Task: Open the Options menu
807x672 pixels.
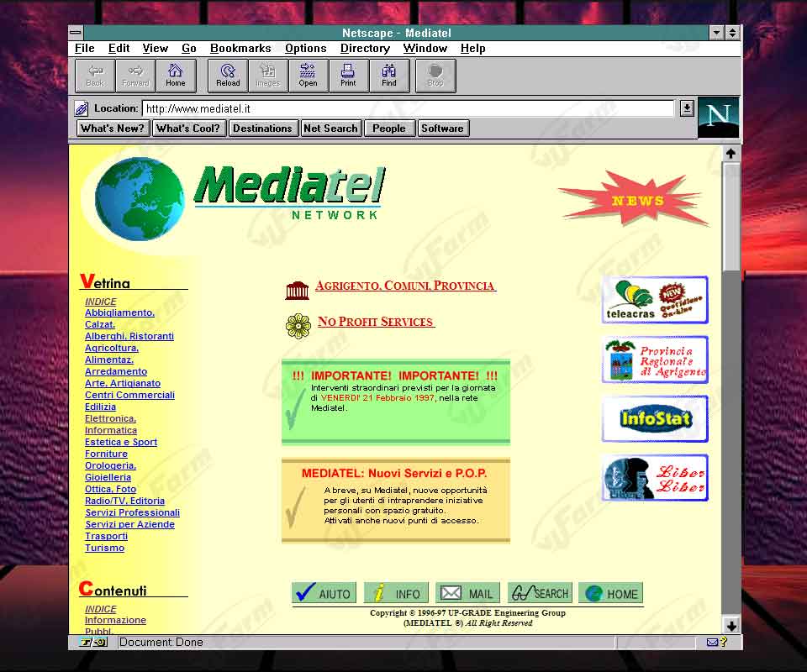Action: tap(305, 49)
